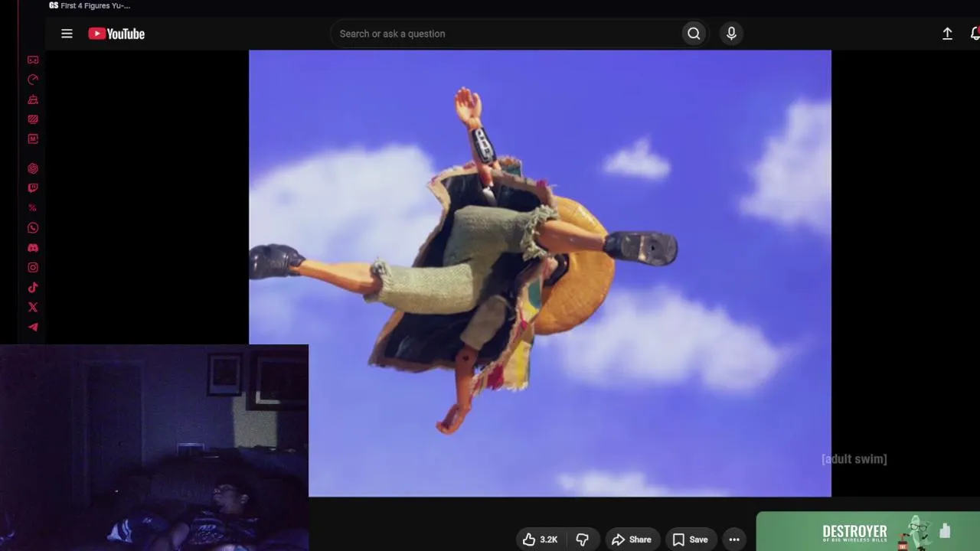980x551 pixels.
Task: Submit search with the magnifier button
Action: (694, 34)
